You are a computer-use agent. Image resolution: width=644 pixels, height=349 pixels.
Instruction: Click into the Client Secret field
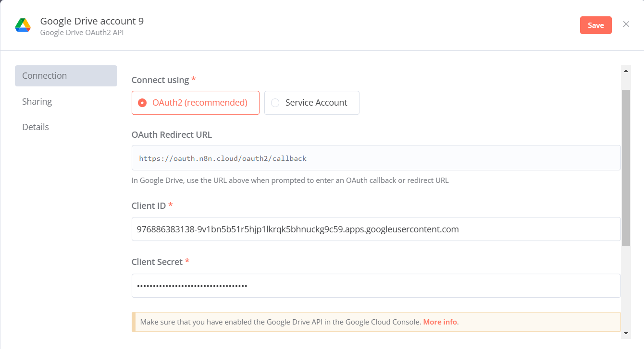(376, 286)
